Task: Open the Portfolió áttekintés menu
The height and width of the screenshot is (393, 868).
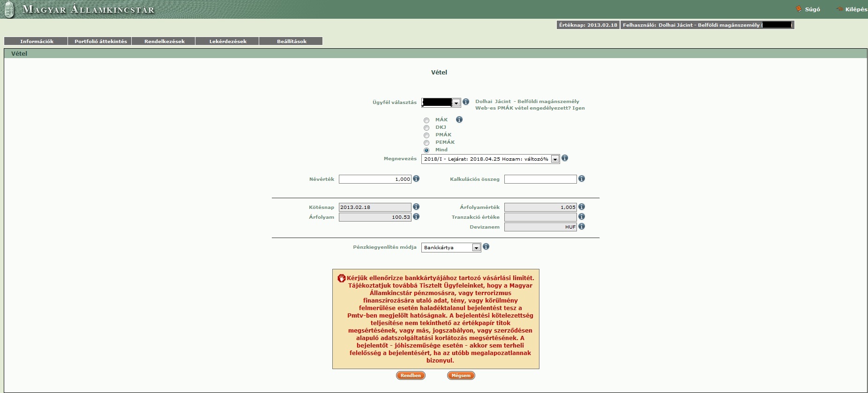Action: coord(100,41)
